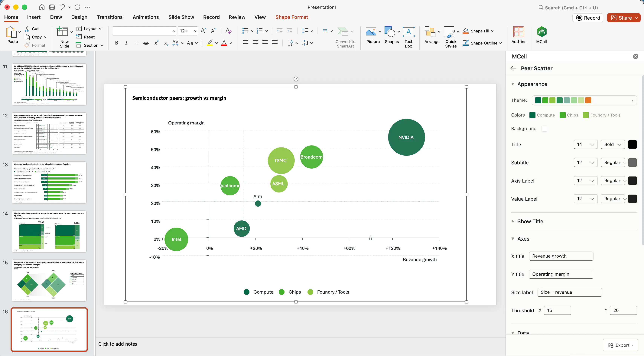Toggle Bold text formatting
Screen dimensions: 644x356
pos(116,43)
